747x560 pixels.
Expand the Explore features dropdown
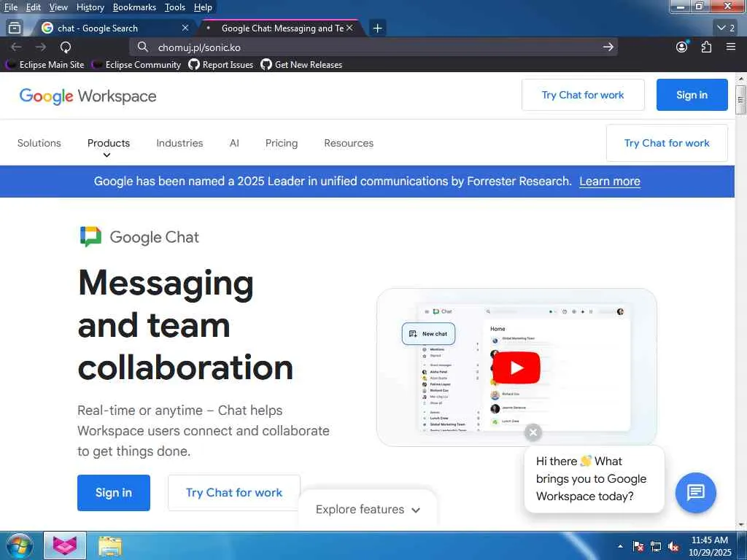[x=368, y=509]
